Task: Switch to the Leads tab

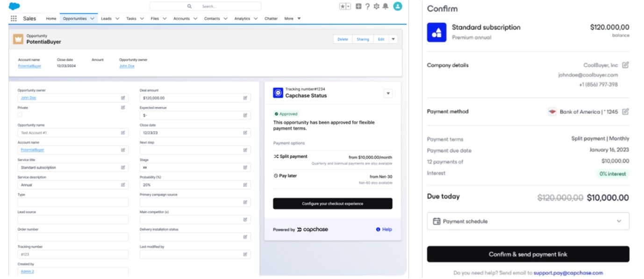Action: click(x=106, y=19)
